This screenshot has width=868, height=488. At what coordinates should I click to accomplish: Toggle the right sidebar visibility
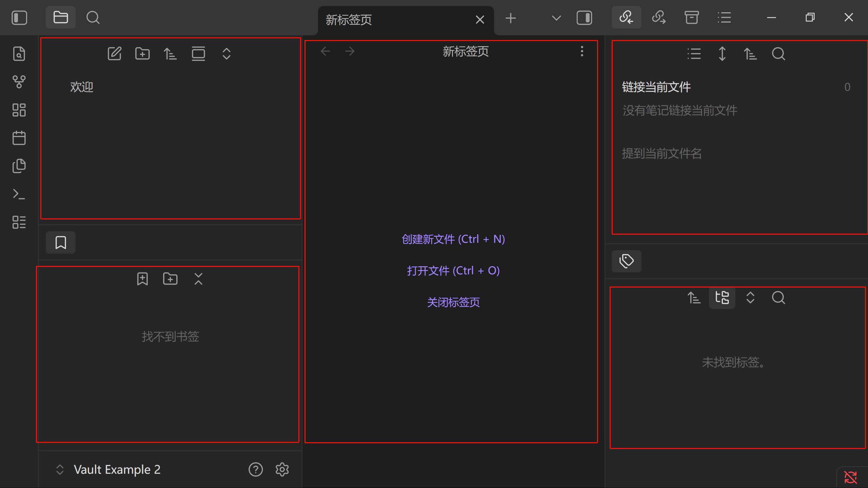coord(584,18)
